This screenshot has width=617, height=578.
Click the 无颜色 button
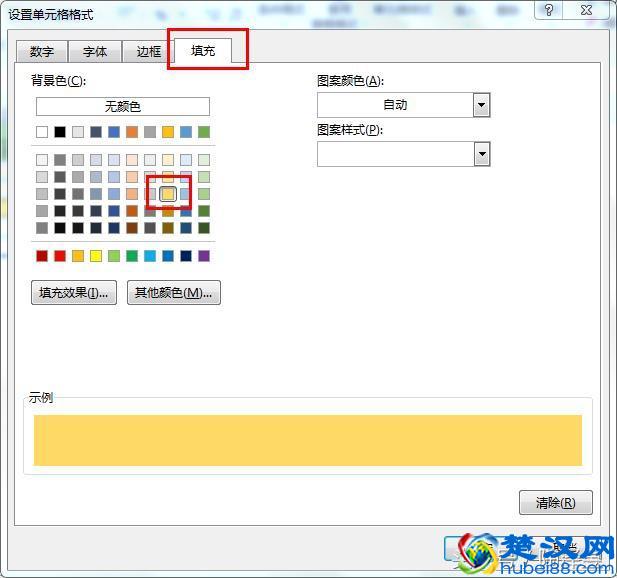123,107
